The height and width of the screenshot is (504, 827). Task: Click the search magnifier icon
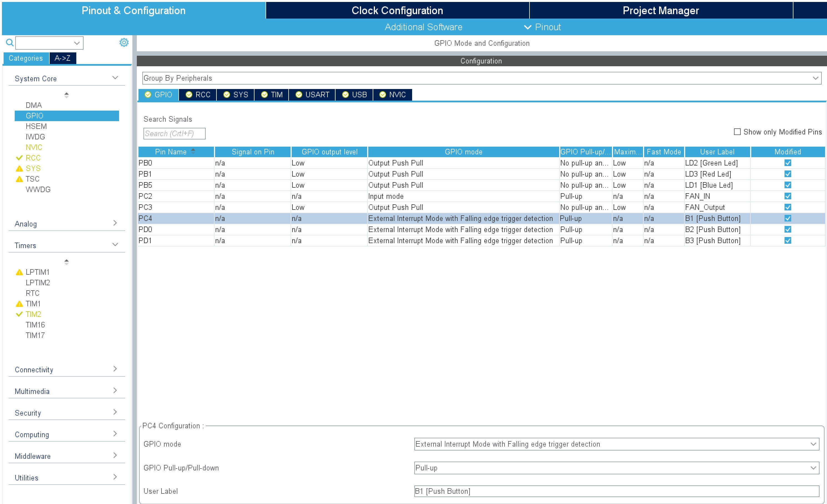point(10,43)
